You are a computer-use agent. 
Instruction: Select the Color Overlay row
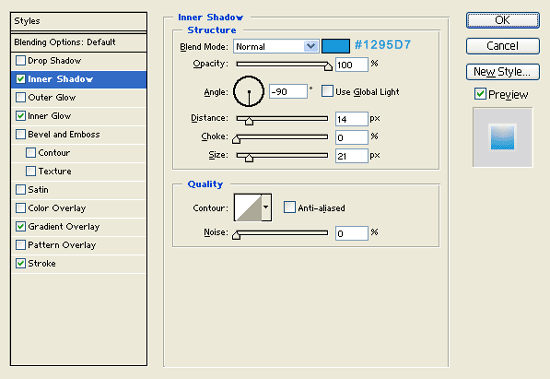tap(79, 208)
